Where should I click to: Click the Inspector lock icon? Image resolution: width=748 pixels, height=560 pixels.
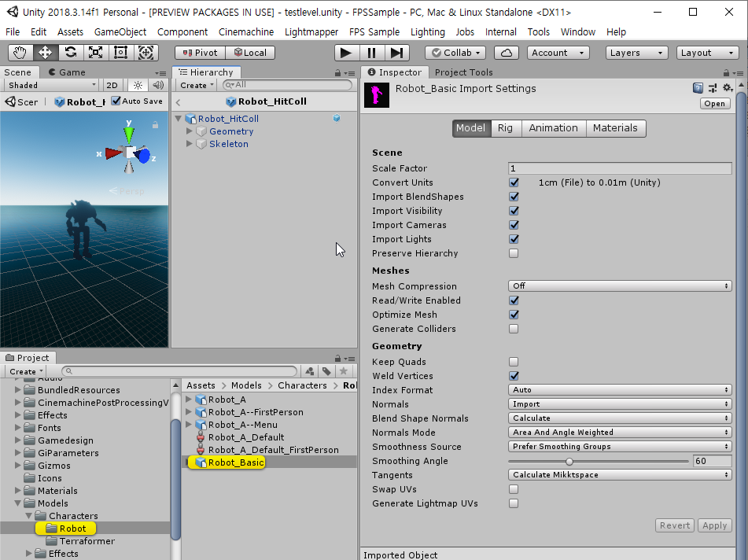click(x=726, y=73)
